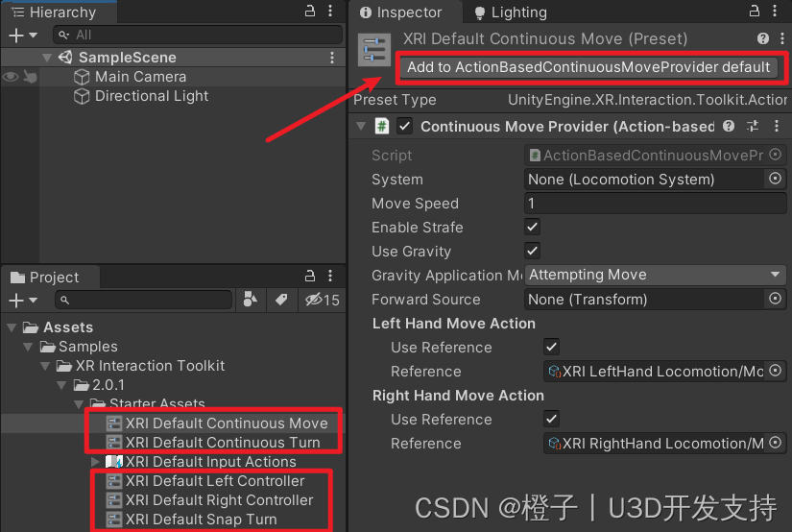Search by label tag in Project
The height and width of the screenshot is (532, 792).
[281, 300]
